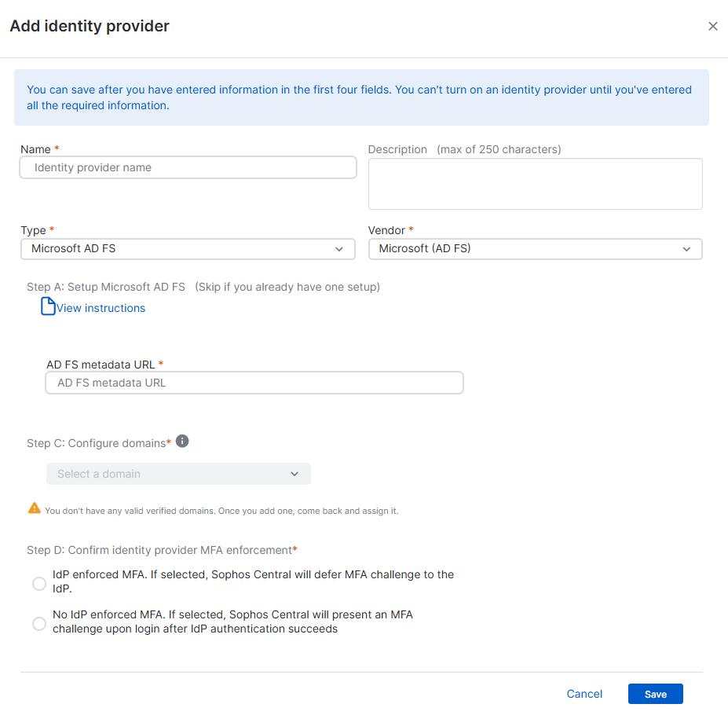Click Cancel to discard changes
728x726 pixels.
[584, 694]
